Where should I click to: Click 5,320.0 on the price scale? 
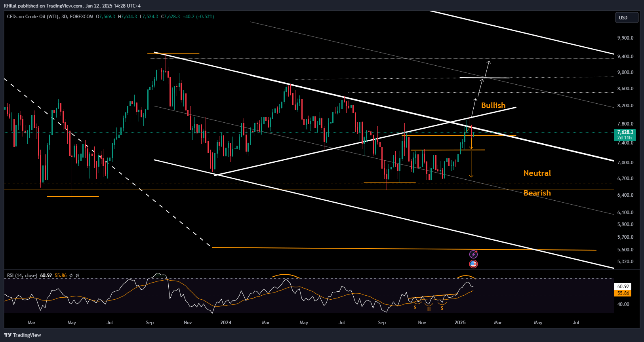(625, 262)
